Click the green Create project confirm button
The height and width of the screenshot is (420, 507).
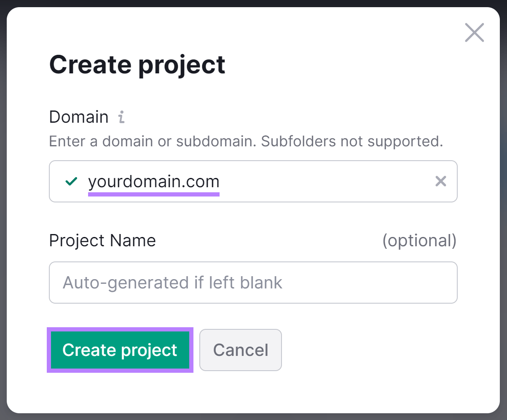[120, 350]
